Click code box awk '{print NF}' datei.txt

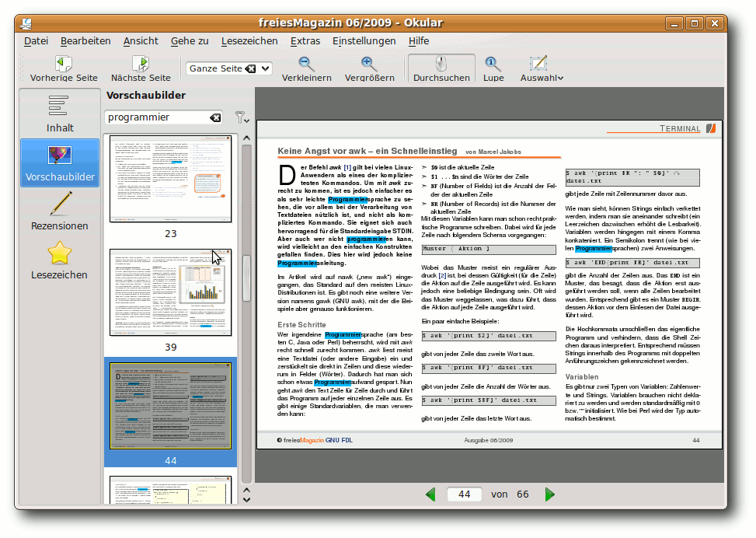(x=489, y=369)
